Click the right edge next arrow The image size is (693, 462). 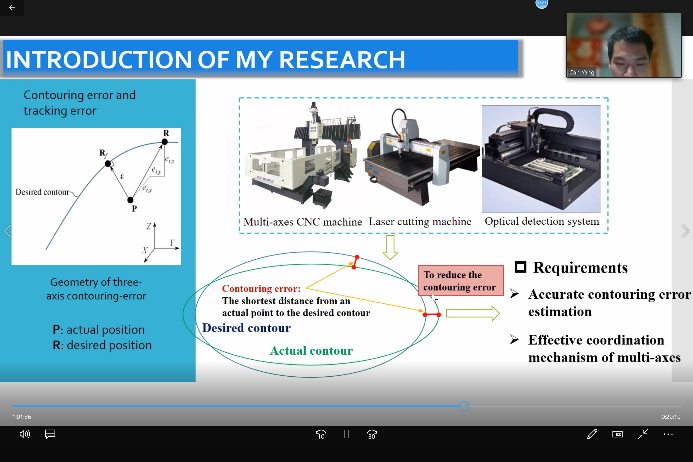click(685, 231)
